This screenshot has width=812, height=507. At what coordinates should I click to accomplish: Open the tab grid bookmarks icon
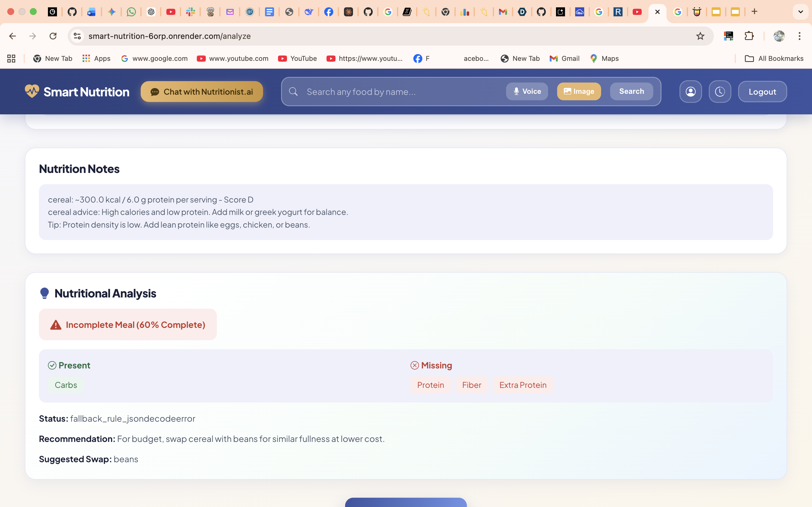[x=11, y=59]
